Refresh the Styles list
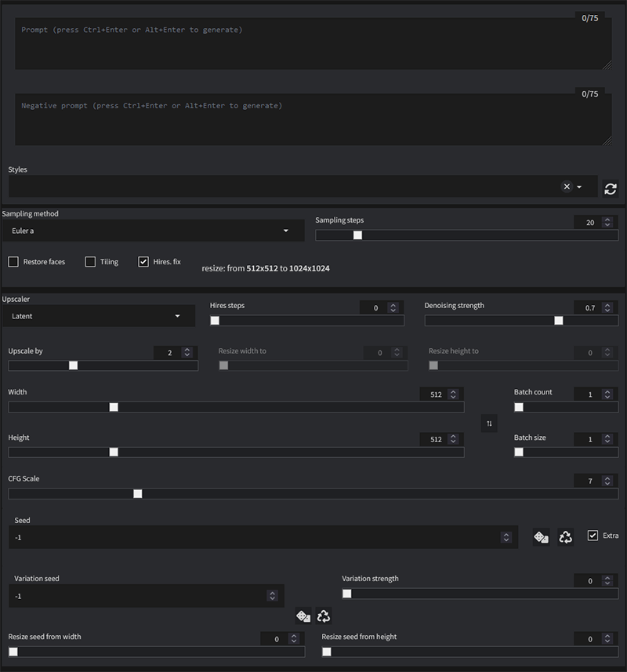 point(611,189)
